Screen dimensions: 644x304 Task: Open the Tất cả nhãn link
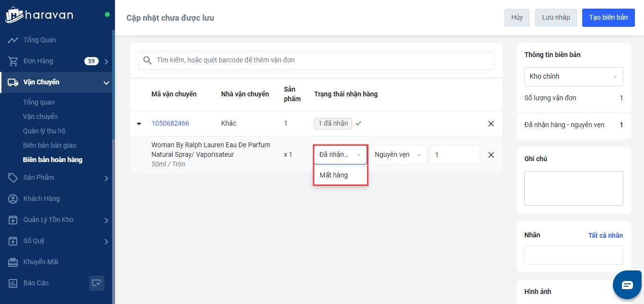(605, 235)
